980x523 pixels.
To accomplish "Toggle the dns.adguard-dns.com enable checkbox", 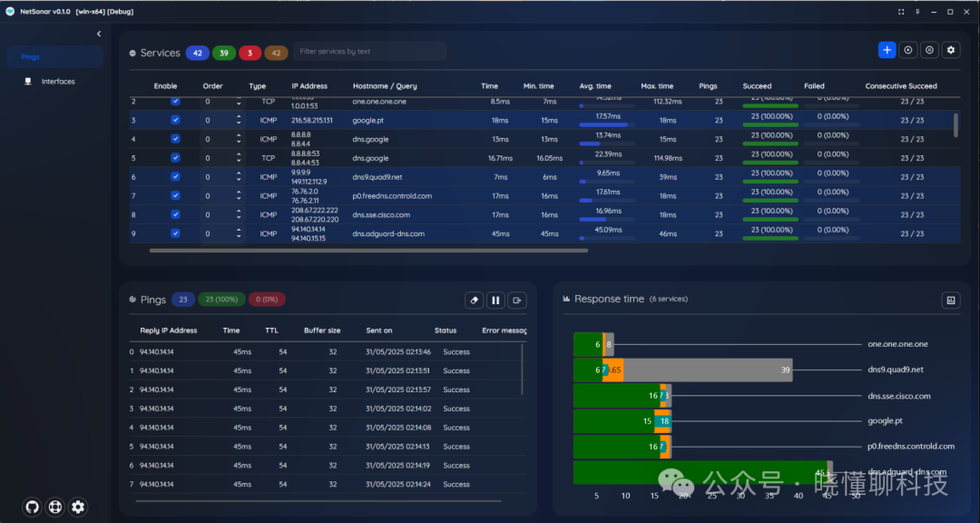I will pyautogui.click(x=175, y=233).
